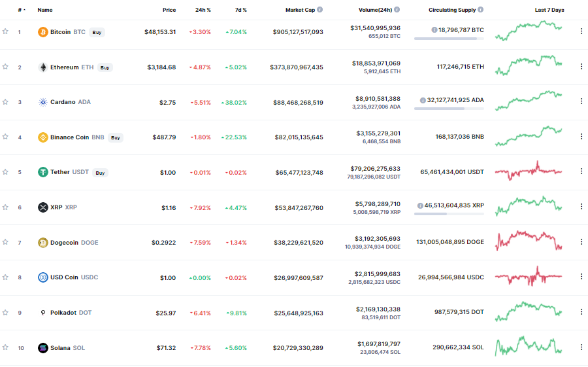Viewport: 588px width, 367px height.
Task: Open Solana 7-day sparkline chart
Action: pos(529,346)
